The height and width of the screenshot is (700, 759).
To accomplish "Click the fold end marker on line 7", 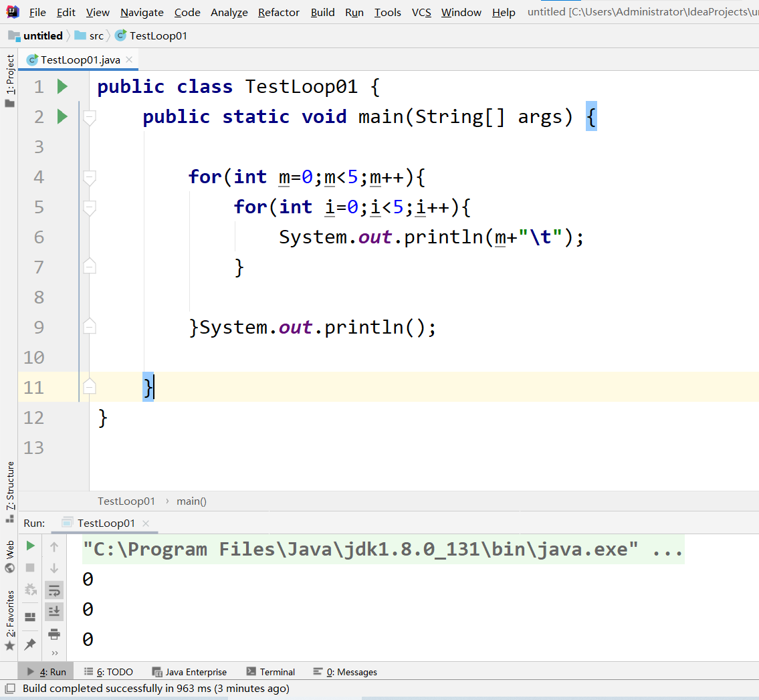I will tap(90, 266).
